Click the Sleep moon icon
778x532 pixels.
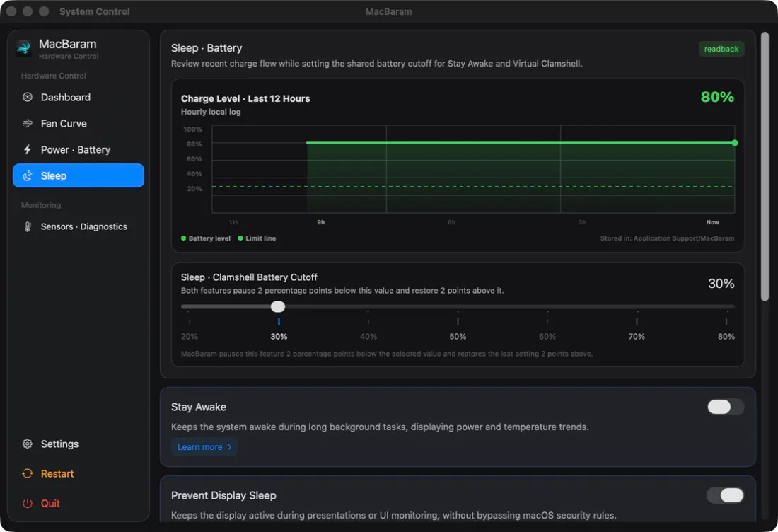point(28,175)
